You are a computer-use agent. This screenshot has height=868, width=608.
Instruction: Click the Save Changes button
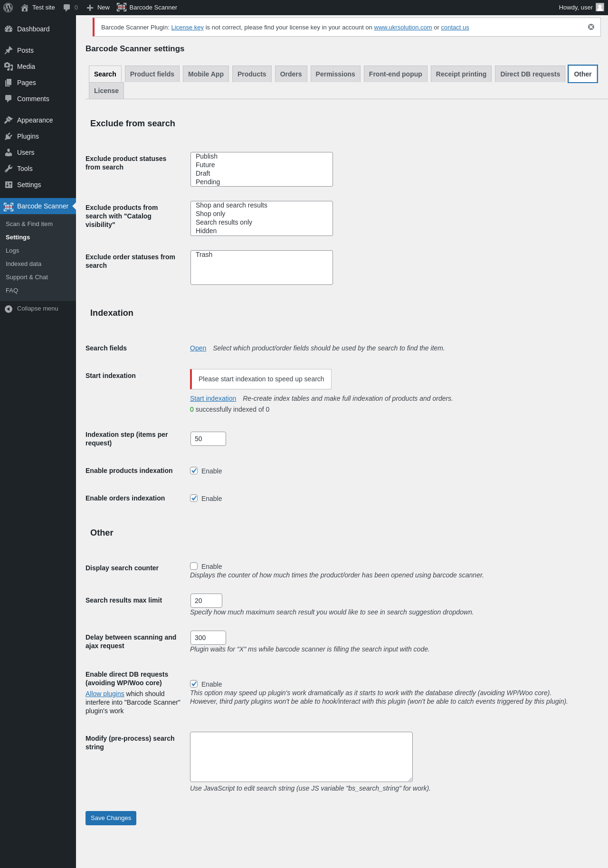tap(111, 818)
